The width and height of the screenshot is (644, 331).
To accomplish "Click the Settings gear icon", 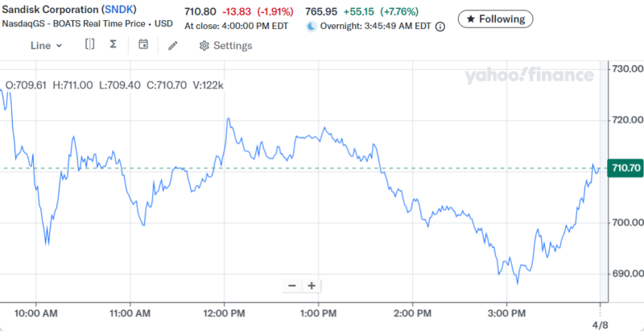I will 204,45.
